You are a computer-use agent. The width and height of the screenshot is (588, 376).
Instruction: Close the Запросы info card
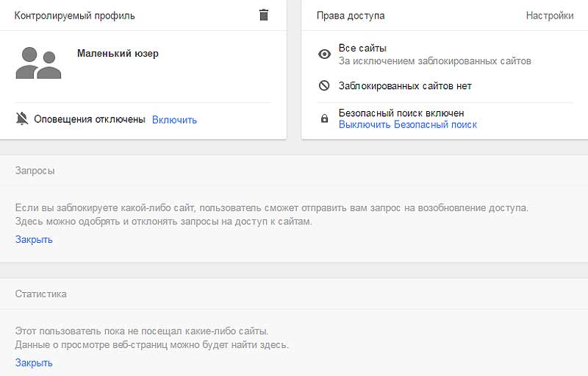tap(34, 239)
